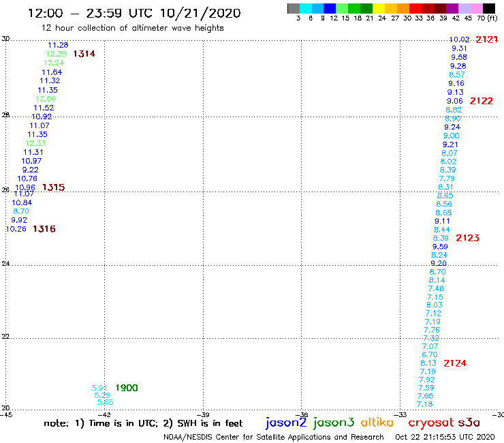Click the wave height value 10.76
Screen dimensions: 504x443
[27, 179]
